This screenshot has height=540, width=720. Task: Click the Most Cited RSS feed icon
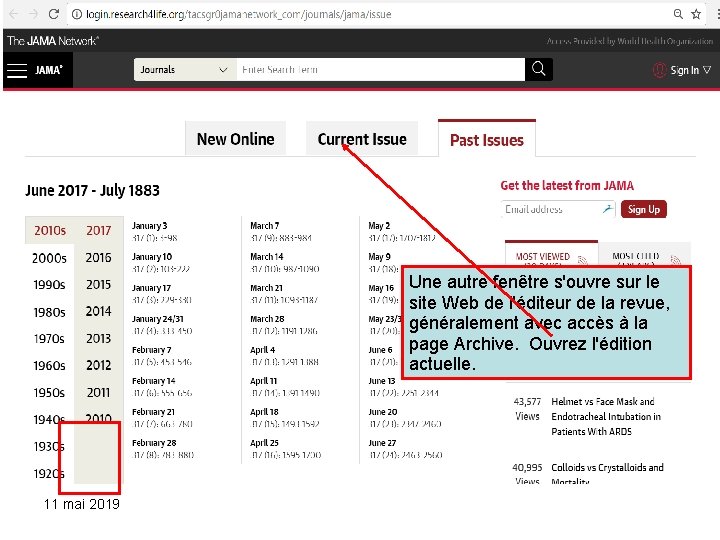tap(675, 260)
